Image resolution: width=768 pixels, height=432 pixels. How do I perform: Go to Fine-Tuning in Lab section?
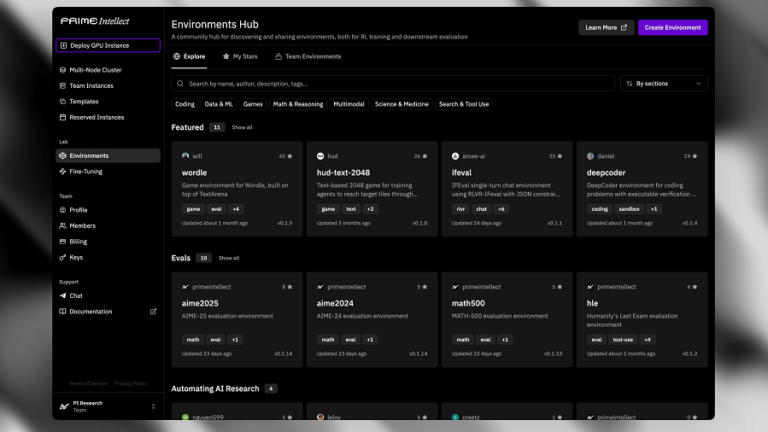(108, 171)
